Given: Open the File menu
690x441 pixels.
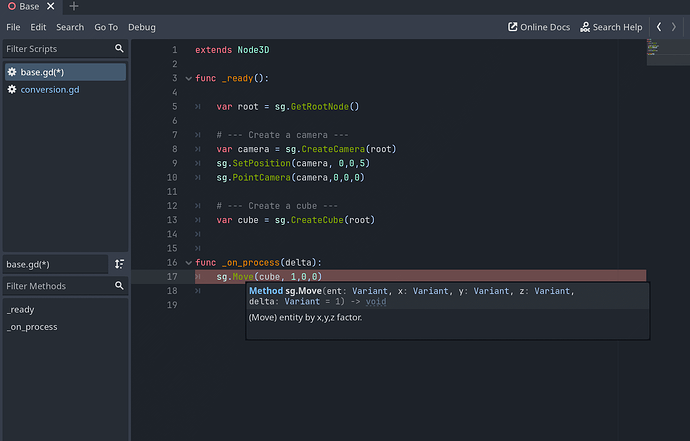Looking at the screenshot, I should tap(13, 27).
